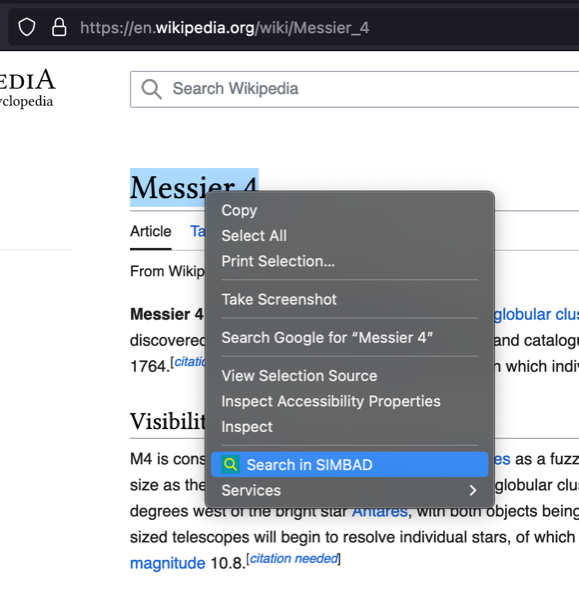Click the highlighted Messier 4 page title

point(194,188)
